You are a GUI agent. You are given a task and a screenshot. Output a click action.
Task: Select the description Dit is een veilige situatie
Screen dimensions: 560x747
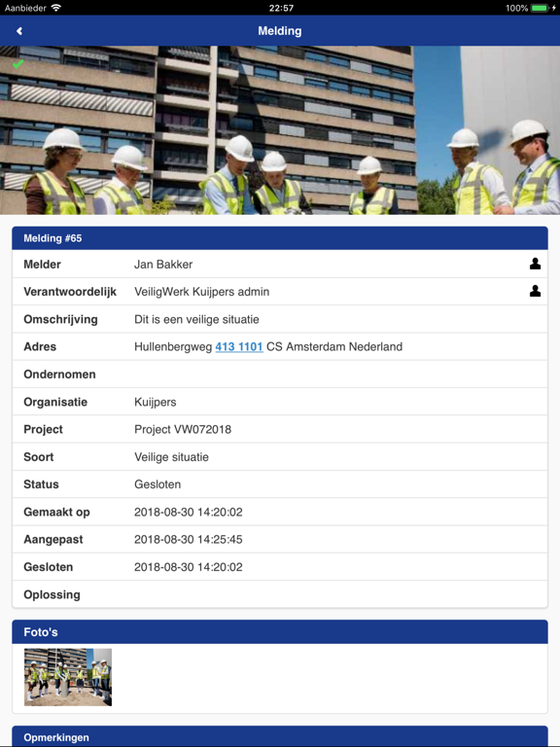196,319
